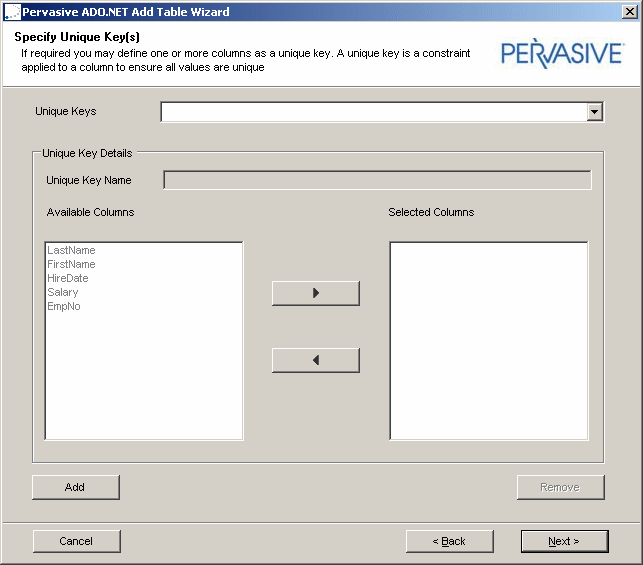643x565 pixels.
Task: Select EmpNo in Available Columns
Action: click(64, 306)
